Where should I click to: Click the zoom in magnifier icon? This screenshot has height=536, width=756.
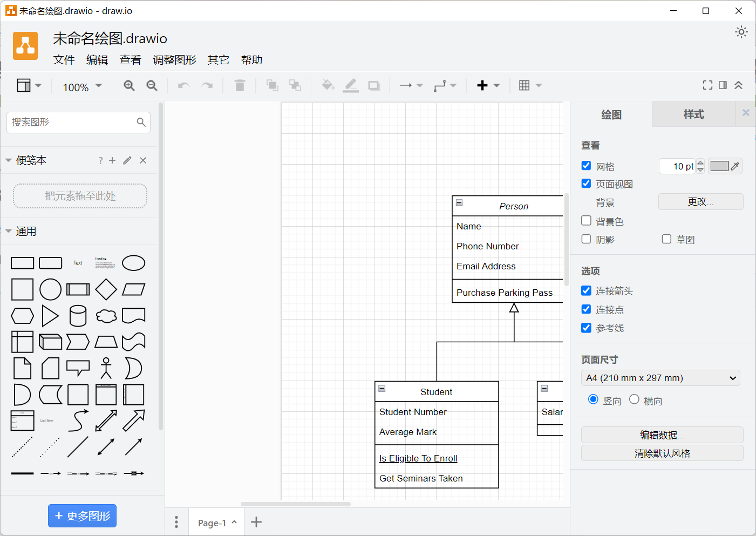point(129,85)
